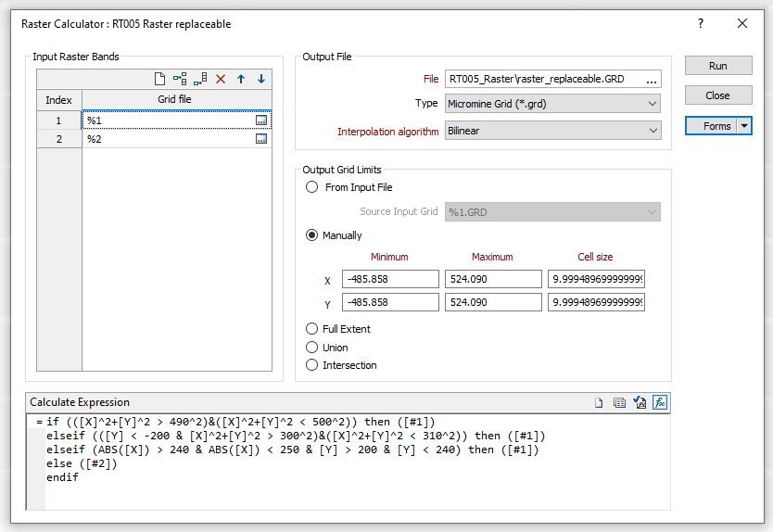Open the output Type dropdown

tap(553, 104)
